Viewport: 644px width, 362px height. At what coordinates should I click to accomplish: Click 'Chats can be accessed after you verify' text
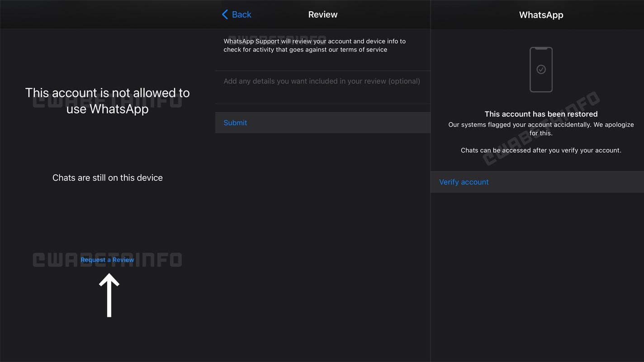point(541,150)
